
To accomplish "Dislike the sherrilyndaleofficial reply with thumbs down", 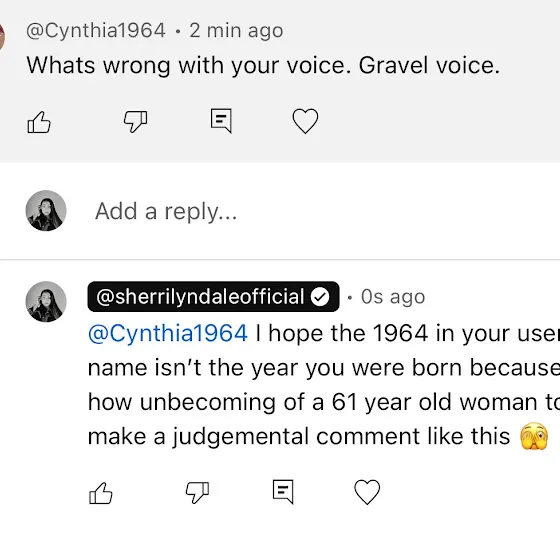I will click(x=197, y=493).
